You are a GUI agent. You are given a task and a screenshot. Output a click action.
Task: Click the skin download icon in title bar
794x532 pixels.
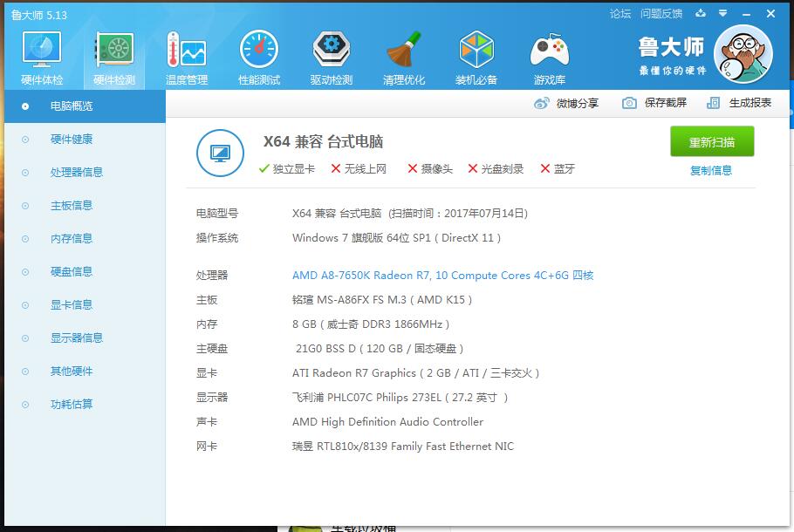[x=701, y=14]
